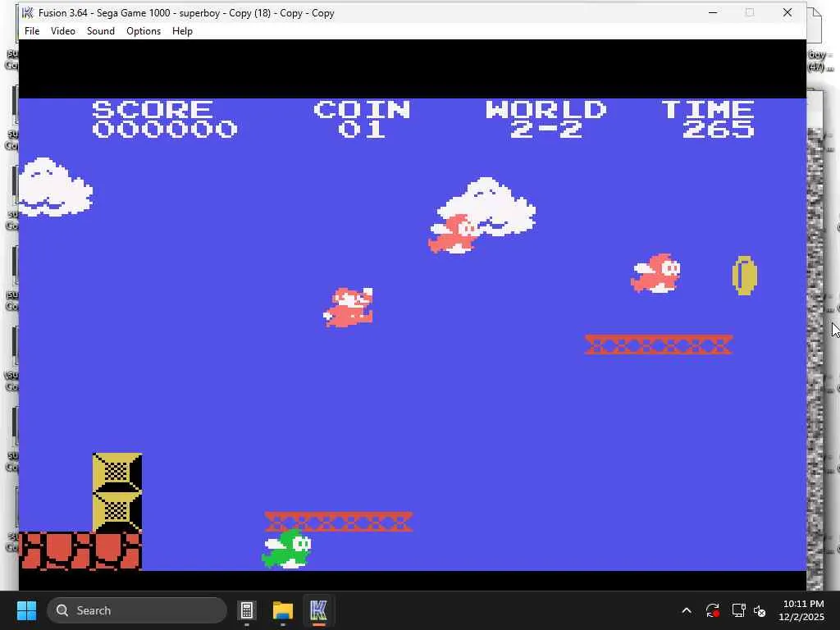Show hidden system tray icons
Image resolution: width=840 pixels, height=630 pixels.
[687, 610]
